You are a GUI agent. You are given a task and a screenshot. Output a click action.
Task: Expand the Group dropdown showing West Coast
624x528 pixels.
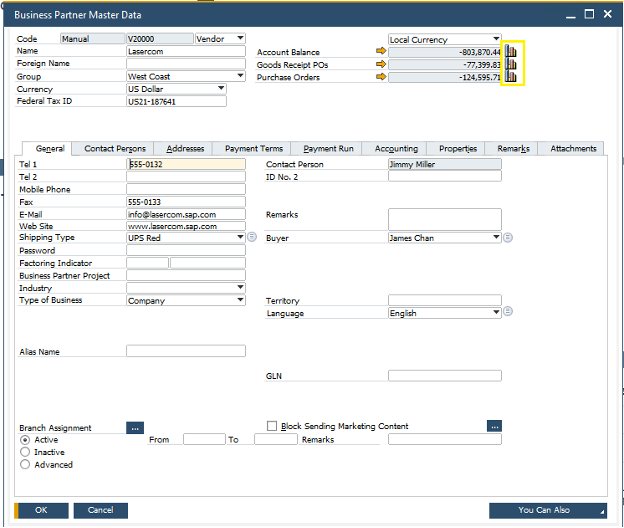240,76
